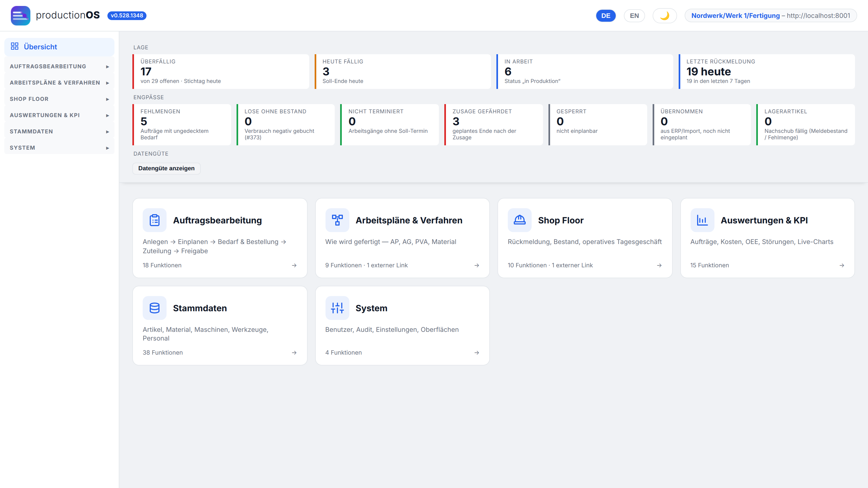Click the Shop Floor hard-hat icon
The image size is (868, 488).
point(520,220)
